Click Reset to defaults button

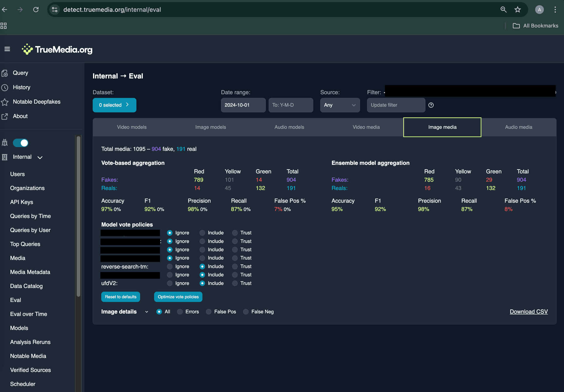click(121, 297)
